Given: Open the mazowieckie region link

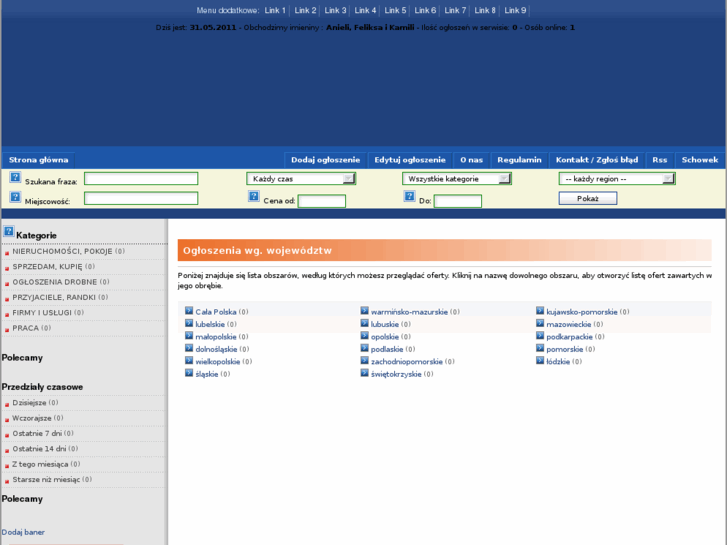Looking at the screenshot, I should 568,324.
